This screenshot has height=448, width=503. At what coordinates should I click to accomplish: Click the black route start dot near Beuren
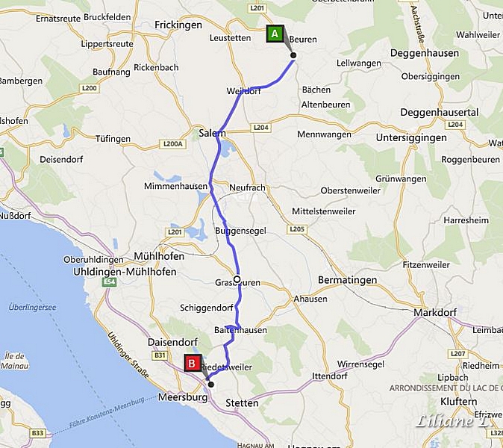click(x=293, y=55)
